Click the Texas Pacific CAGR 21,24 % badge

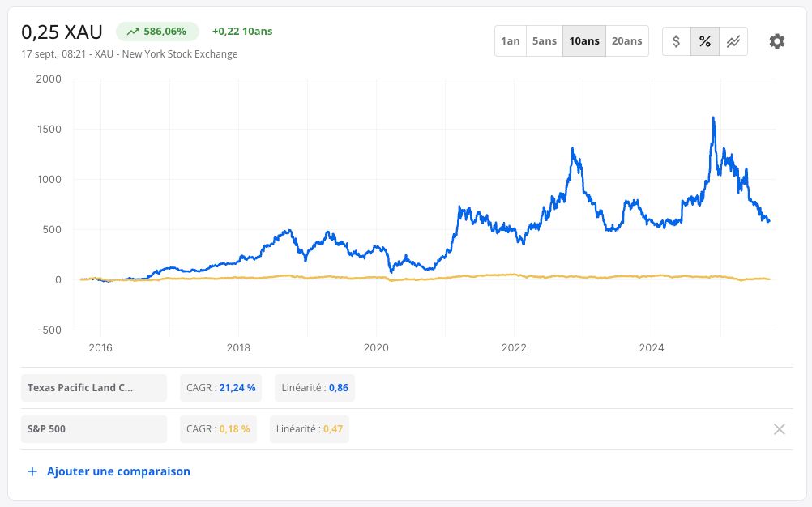click(x=220, y=387)
